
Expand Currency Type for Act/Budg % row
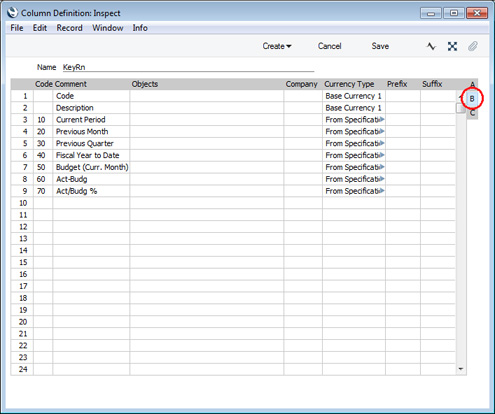tap(382, 191)
